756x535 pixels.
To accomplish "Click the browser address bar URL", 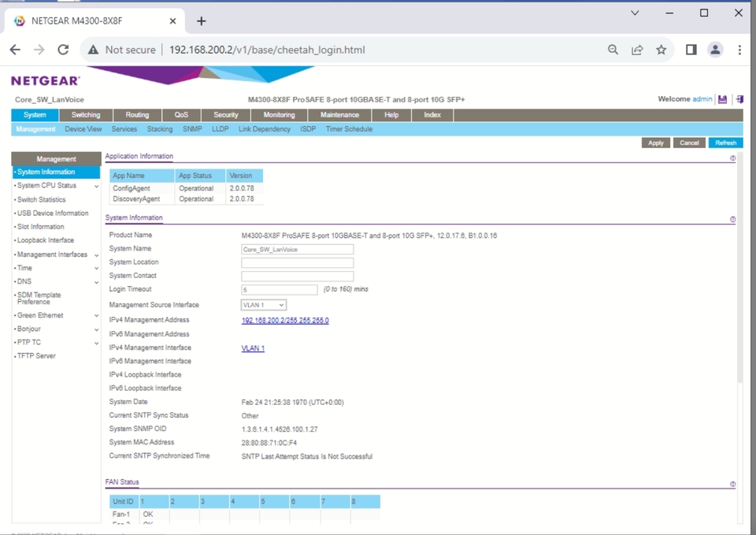I will coord(267,50).
